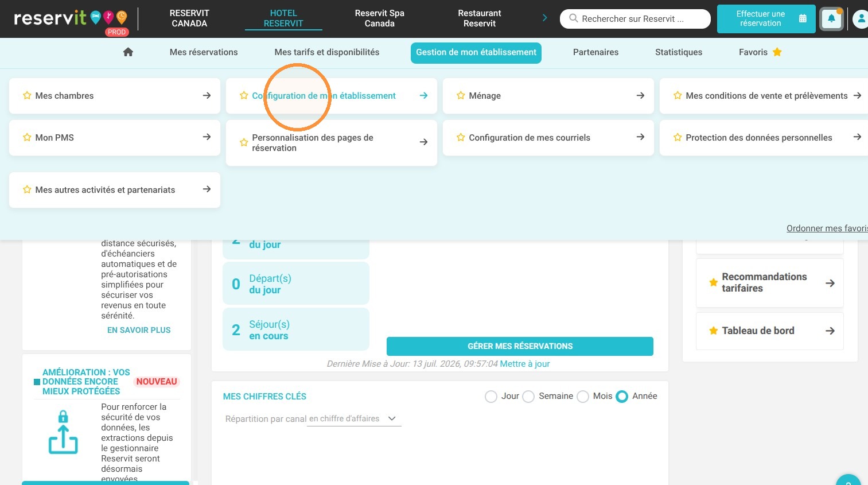The height and width of the screenshot is (485, 868).
Task: Click Départ(s) du jour tile
Action: click(296, 284)
